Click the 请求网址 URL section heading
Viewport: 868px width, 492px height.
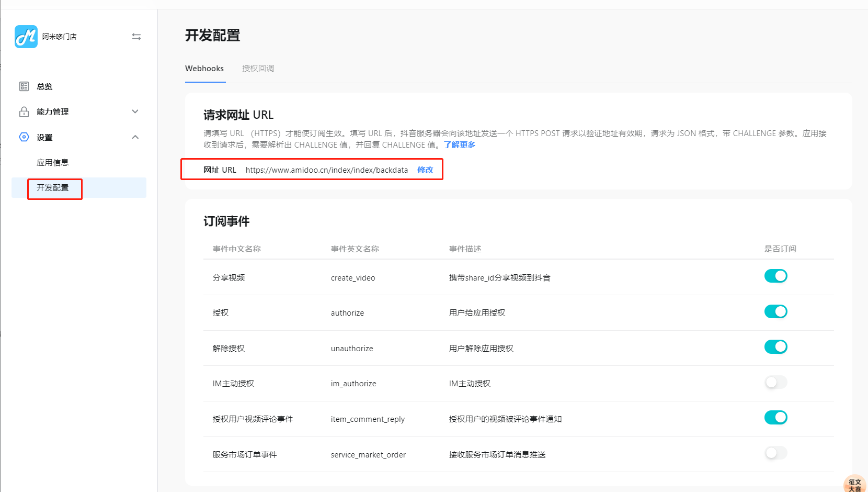(x=238, y=115)
